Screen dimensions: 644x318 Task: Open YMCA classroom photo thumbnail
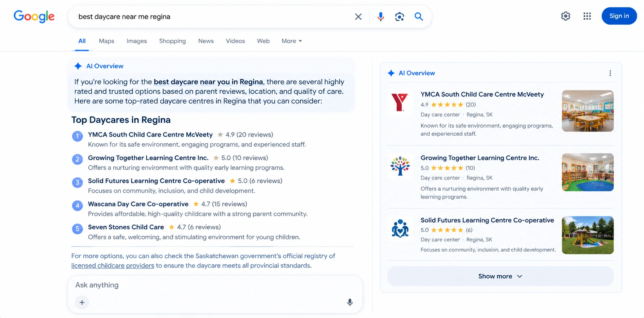(x=588, y=111)
